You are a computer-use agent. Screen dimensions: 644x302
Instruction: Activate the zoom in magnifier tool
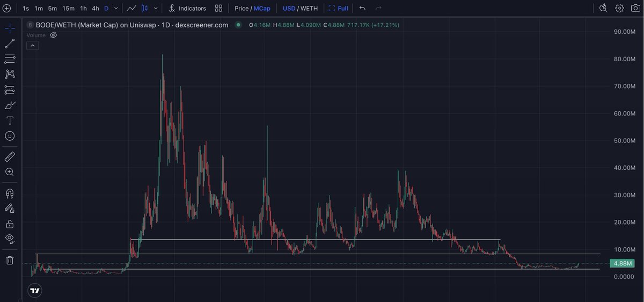tap(10, 172)
